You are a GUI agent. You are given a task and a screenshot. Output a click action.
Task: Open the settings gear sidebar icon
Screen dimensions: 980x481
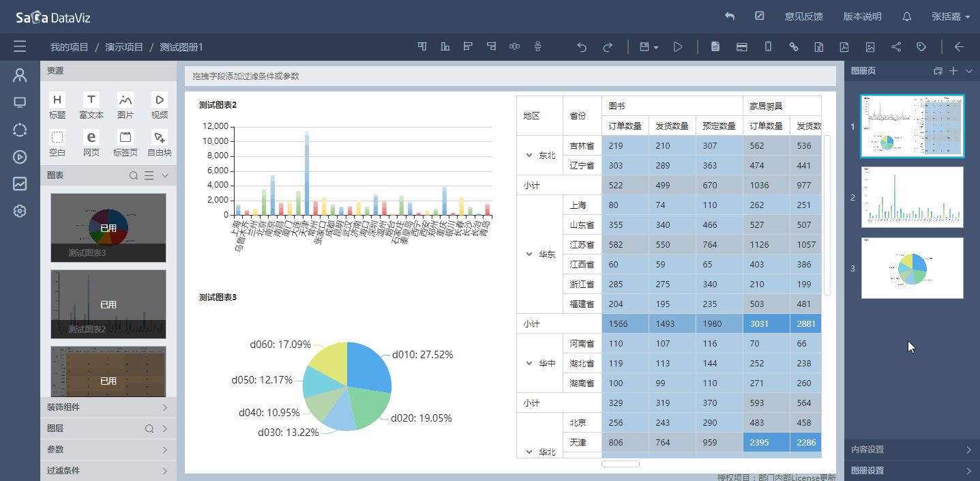(20, 211)
